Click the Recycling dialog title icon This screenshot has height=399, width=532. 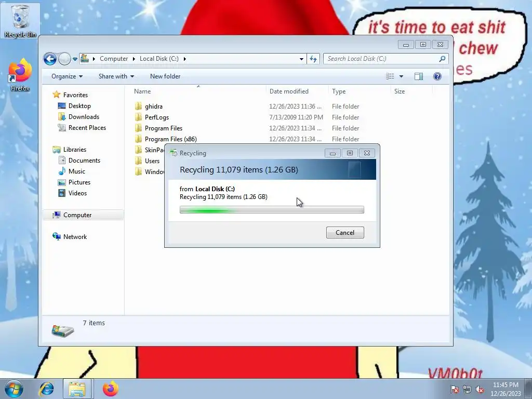click(x=174, y=153)
